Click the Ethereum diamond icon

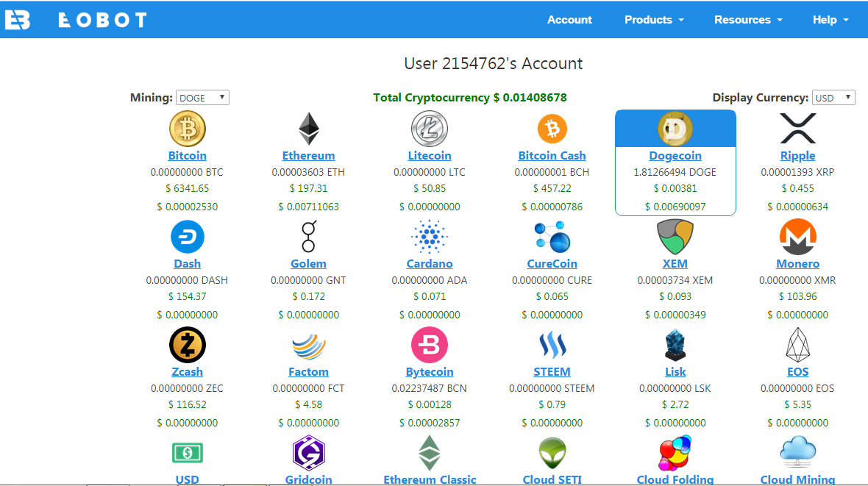(x=308, y=129)
